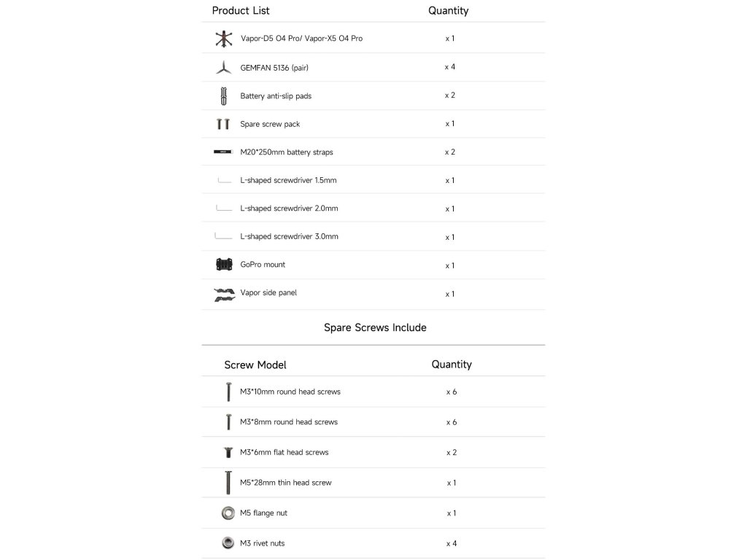This screenshot has height=560, width=747.
Task: Click the x 4 quantity for GEMFAN propellers
Action: click(x=450, y=67)
